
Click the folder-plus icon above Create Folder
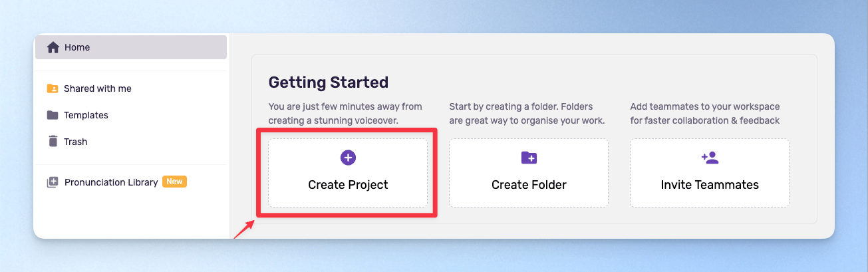(x=529, y=158)
